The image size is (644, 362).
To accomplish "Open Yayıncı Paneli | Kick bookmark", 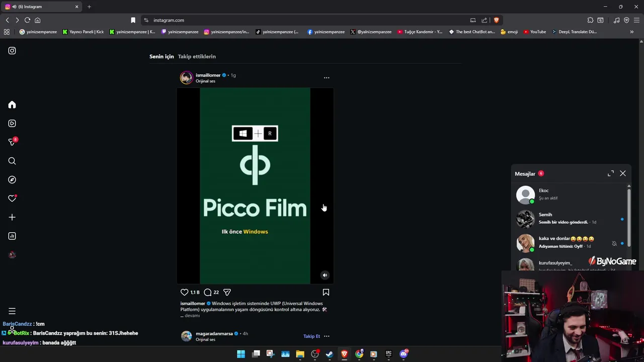I will pos(83,32).
